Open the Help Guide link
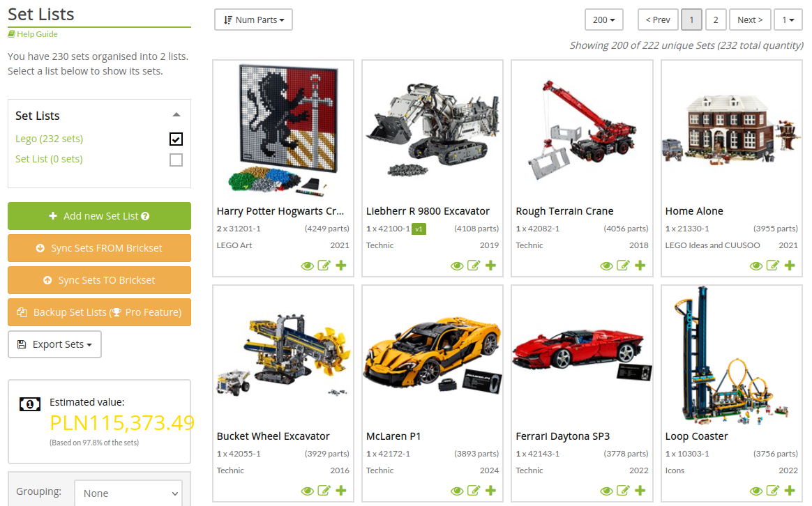The image size is (812, 506). (x=33, y=34)
